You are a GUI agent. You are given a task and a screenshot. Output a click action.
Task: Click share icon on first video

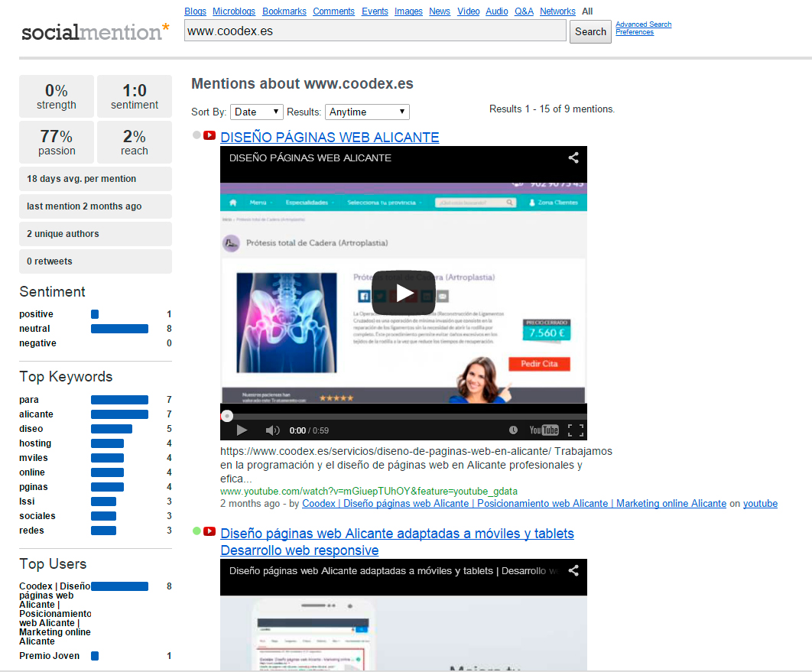tap(573, 158)
